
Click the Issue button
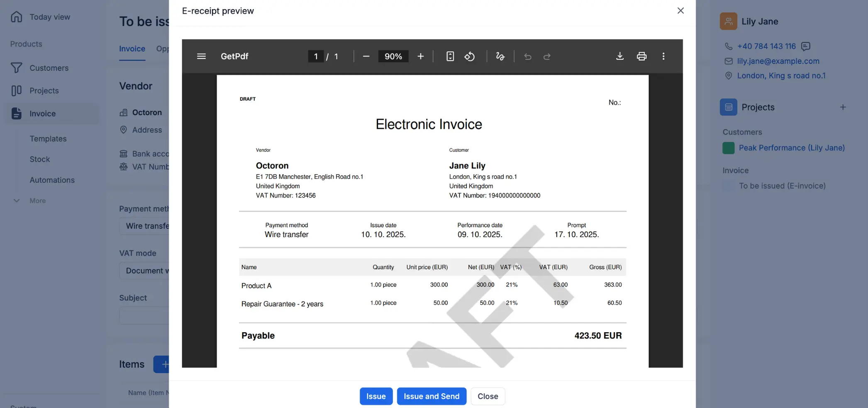click(x=375, y=396)
